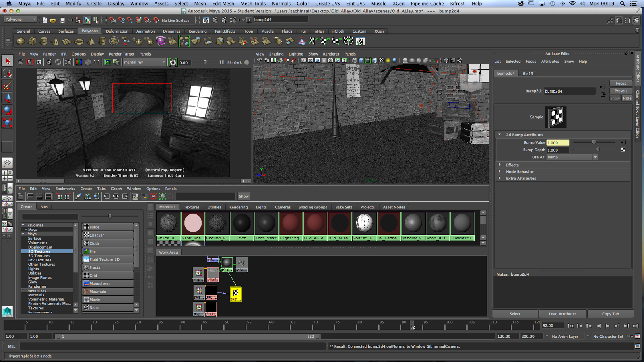The height and width of the screenshot is (362, 644).
Task: Expand the Extra Attributes section
Action: tap(500, 178)
